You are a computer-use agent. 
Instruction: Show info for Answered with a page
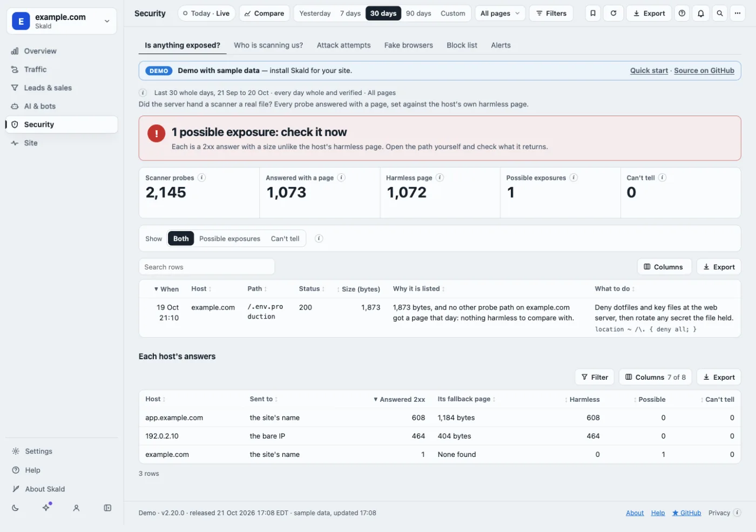pos(341,177)
